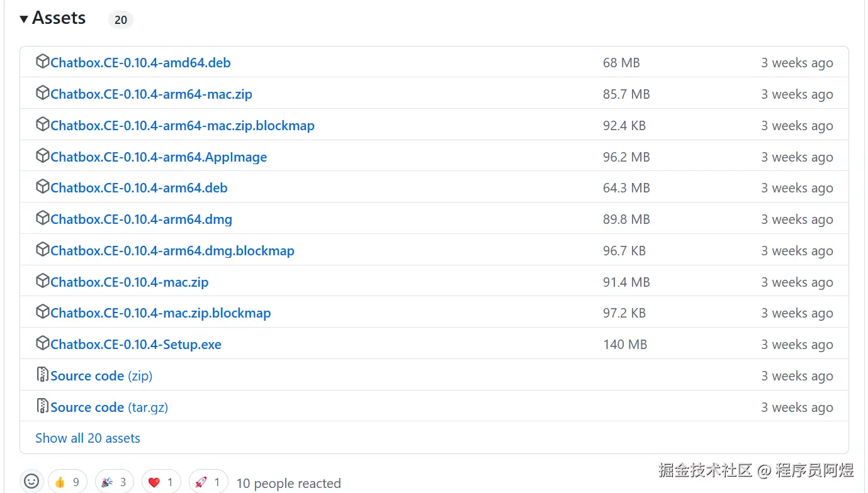
Task: Click package icon beside Chatbox.CE-0.10.4-Setup.exe
Action: pos(43,343)
